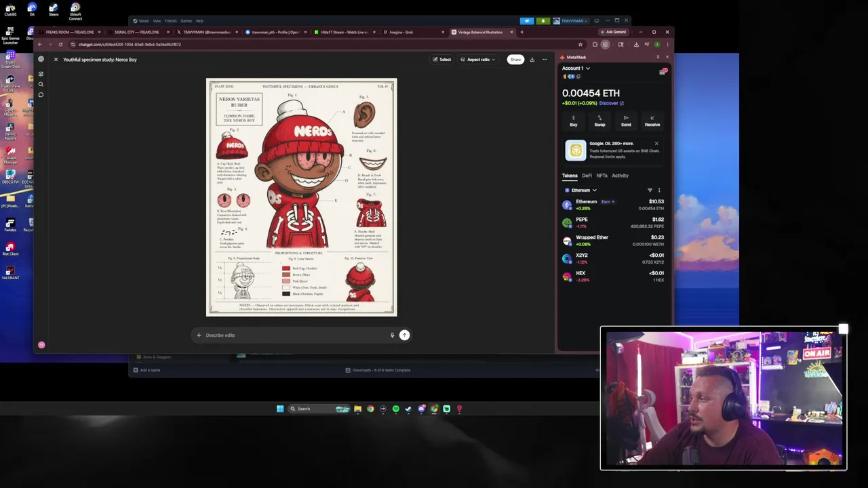
Task: Copy the Account 1 address icon
Action: [x=578, y=77]
